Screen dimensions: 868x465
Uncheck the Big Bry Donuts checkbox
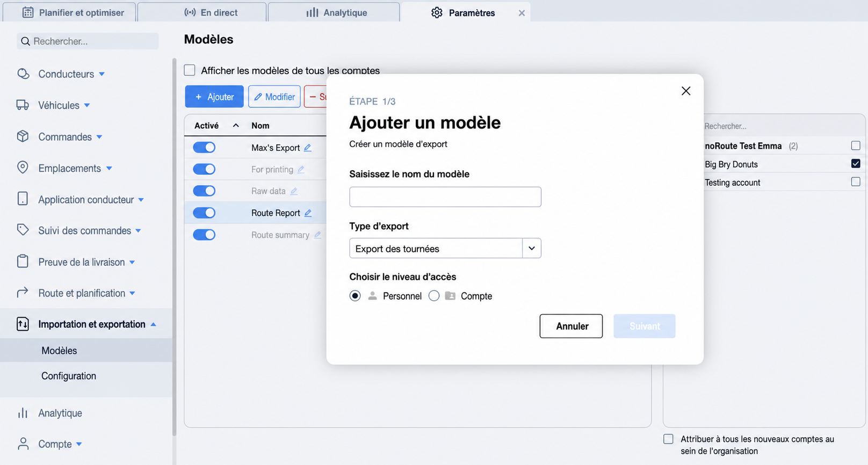click(x=856, y=163)
